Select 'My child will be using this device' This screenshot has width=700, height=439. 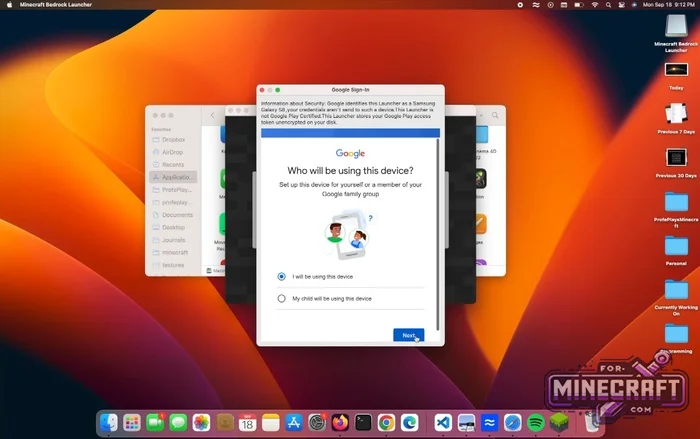pos(282,298)
